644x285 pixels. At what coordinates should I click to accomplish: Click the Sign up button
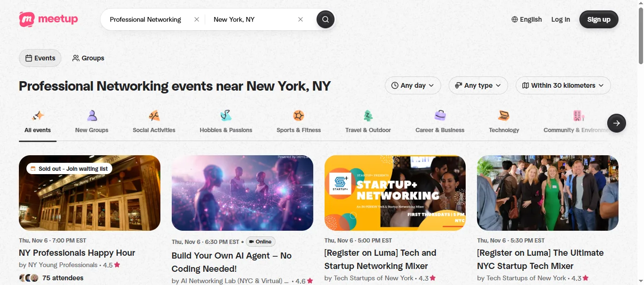click(599, 19)
